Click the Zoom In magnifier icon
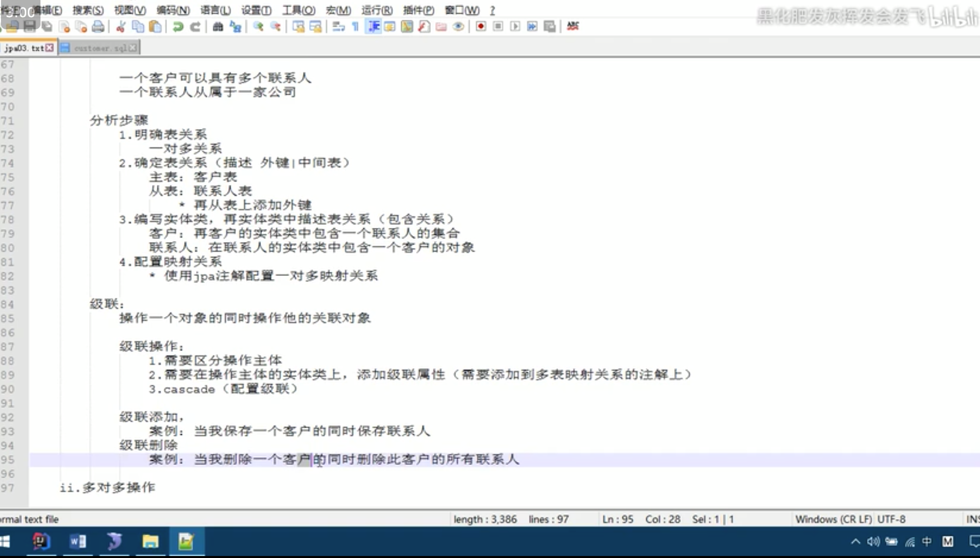 [x=258, y=27]
